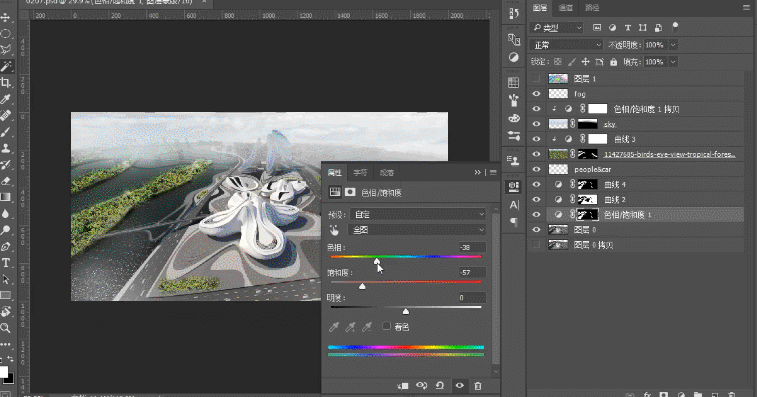The width and height of the screenshot is (757, 397).
Task: Hide the 曲线 3 layer
Action: point(536,139)
